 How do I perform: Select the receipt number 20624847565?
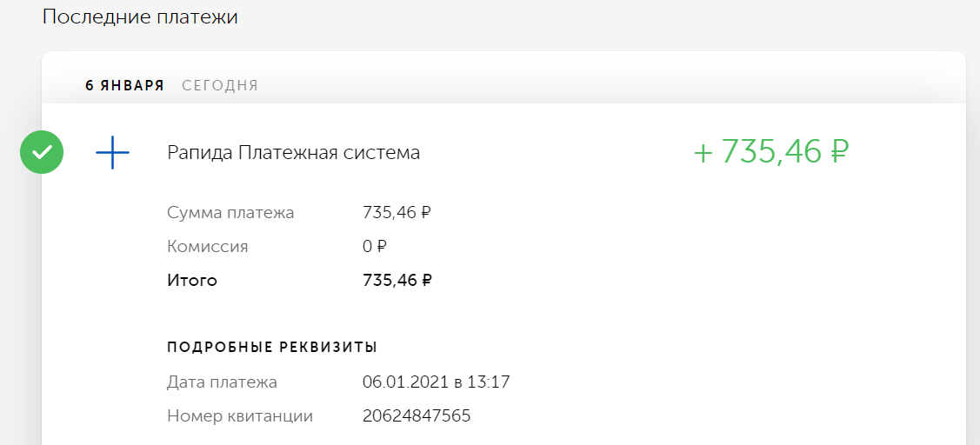coord(417,415)
